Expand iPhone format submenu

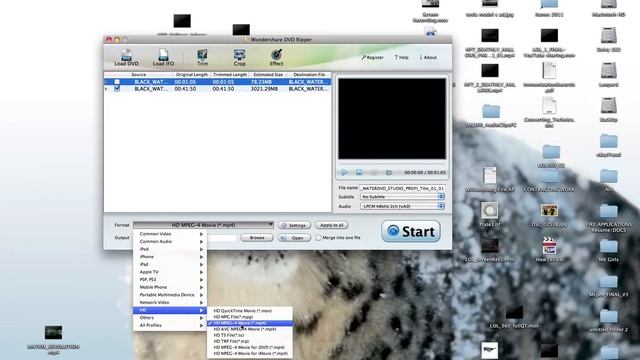[170, 257]
